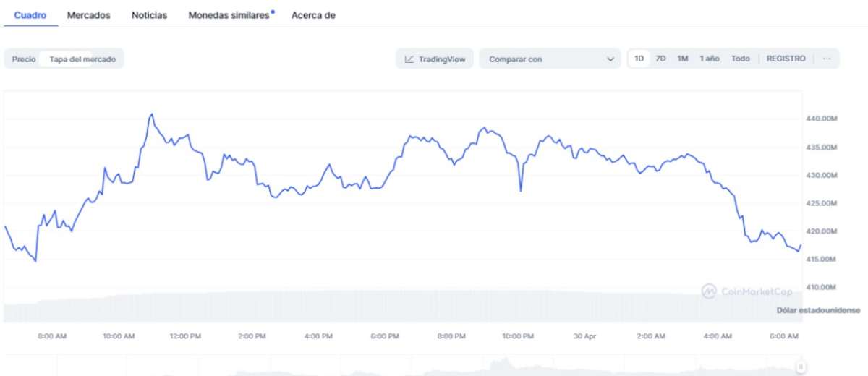This screenshot has height=376, width=868.
Task: Toggle REGISTRO logarithmic scale
Action: point(786,59)
